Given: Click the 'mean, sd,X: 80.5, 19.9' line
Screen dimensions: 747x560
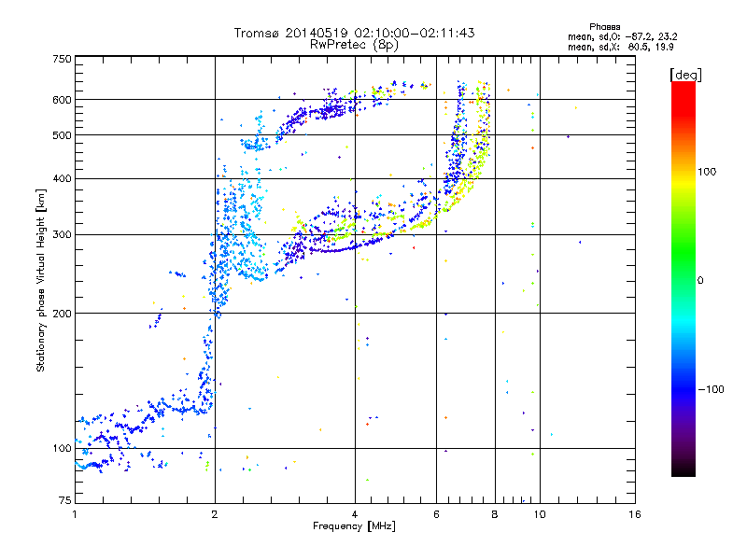Looking at the screenshot, I should pyautogui.click(x=621, y=47).
